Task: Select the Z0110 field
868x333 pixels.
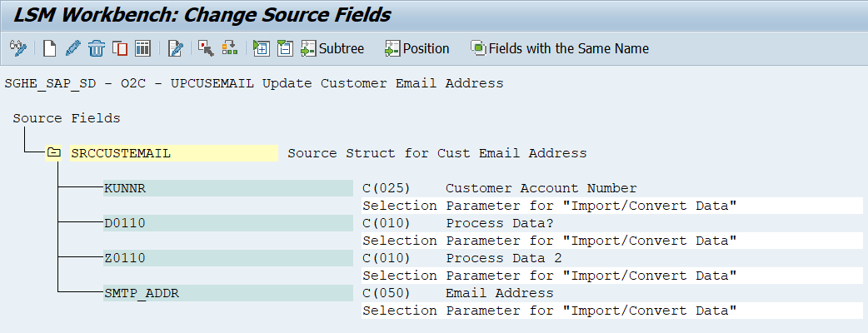Action: pyautogui.click(x=228, y=258)
